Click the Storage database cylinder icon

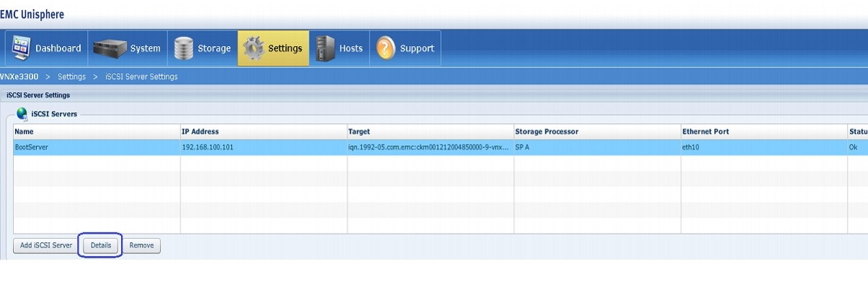click(183, 49)
